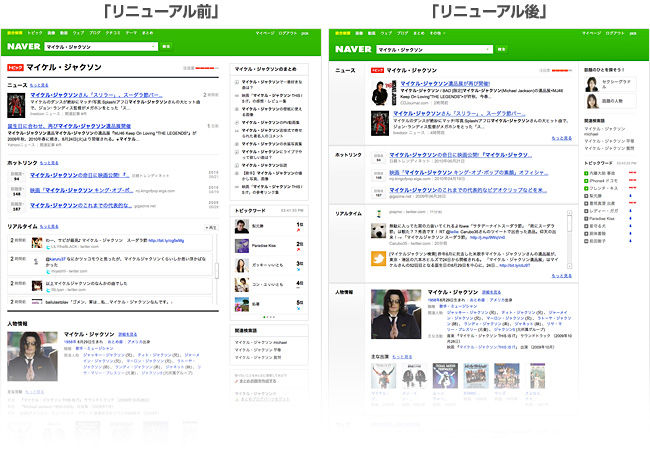The width and height of the screenshot is (650, 463).
Task: Open the Thriller thumbnail in the before-renewal news section
Action: tap(16, 105)
